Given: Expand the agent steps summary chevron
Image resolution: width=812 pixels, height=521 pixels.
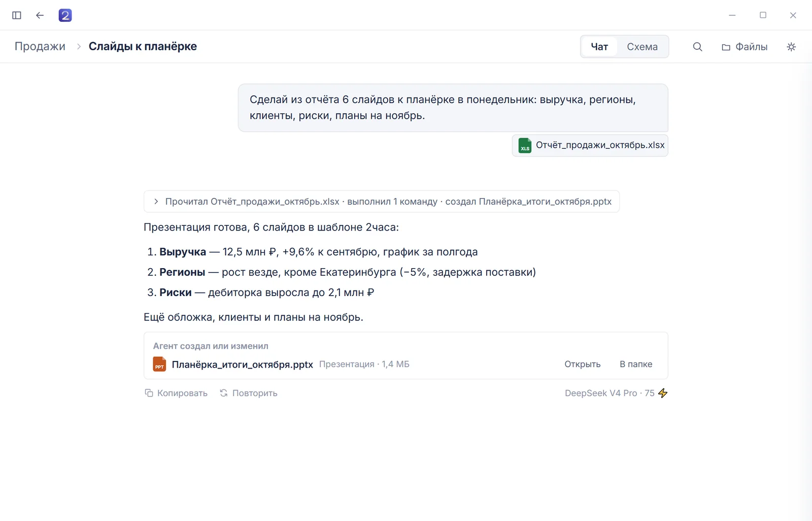Looking at the screenshot, I should coord(156,202).
